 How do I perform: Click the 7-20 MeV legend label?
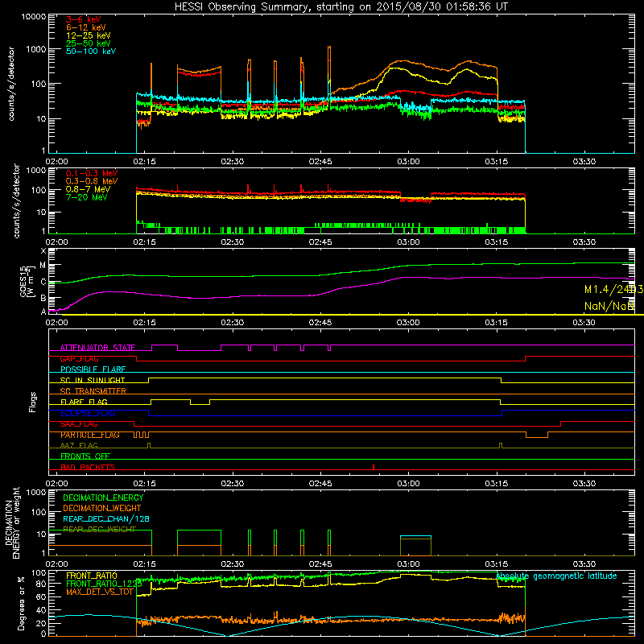pyautogui.click(x=87, y=197)
